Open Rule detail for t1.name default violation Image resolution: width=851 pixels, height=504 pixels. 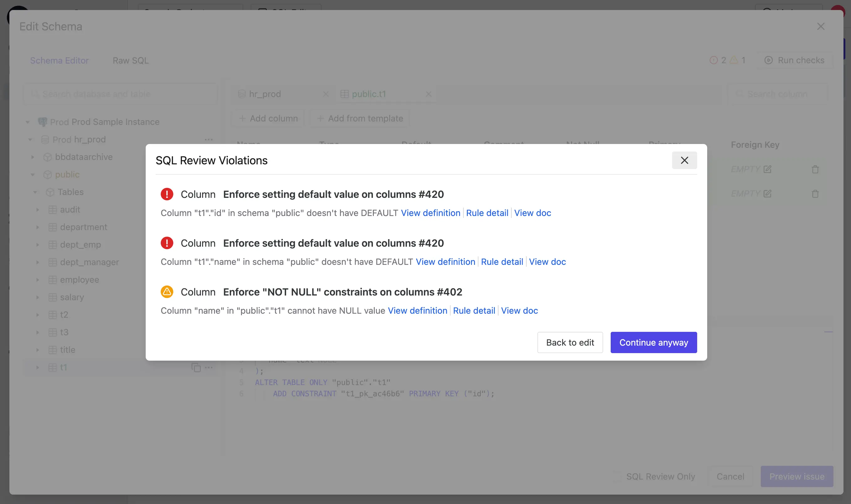[x=502, y=262]
